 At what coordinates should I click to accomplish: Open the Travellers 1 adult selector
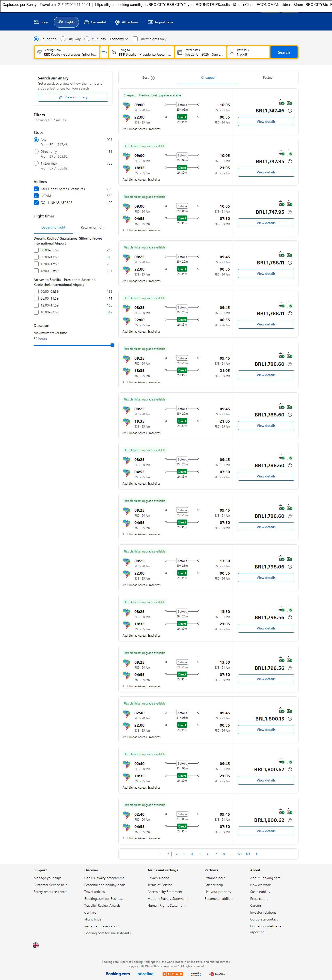(x=248, y=52)
